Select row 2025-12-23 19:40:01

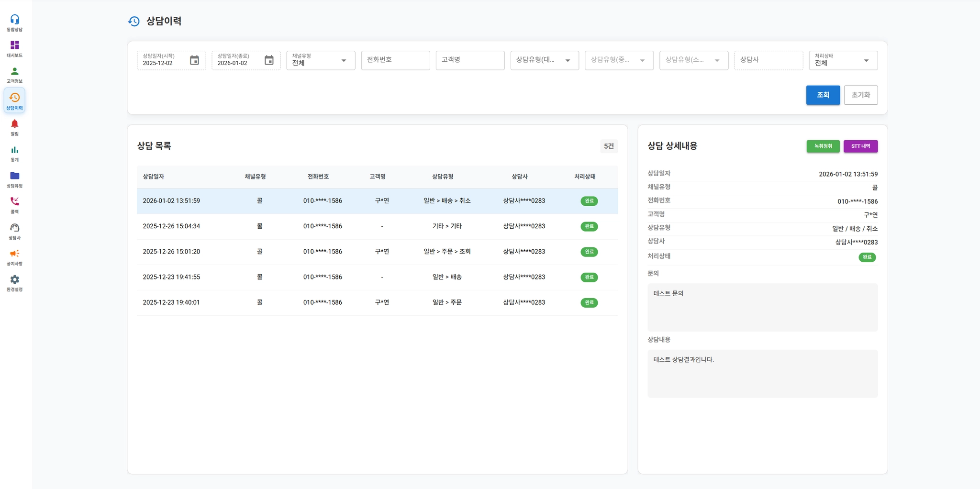pyautogui.click(x=377, y=302)
